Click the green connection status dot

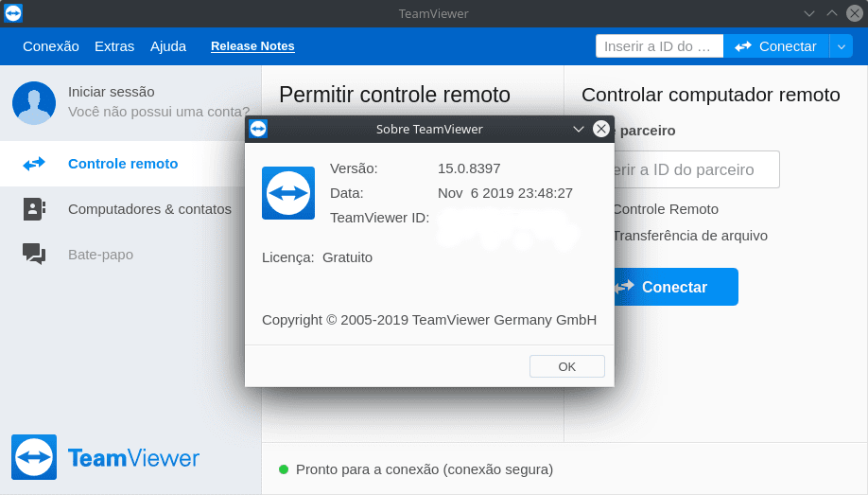pos(284,469)
